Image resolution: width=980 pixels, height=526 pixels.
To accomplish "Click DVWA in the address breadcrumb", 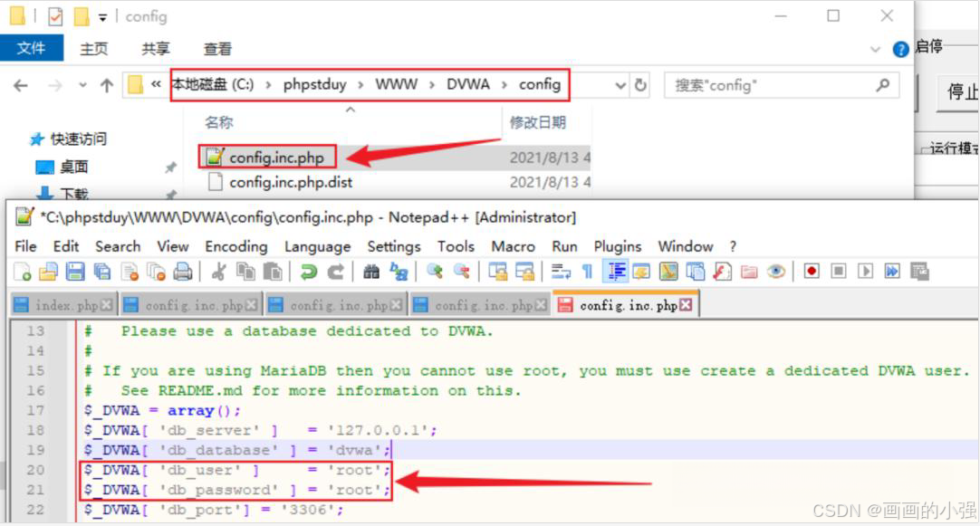I will (x=468, y=84).
